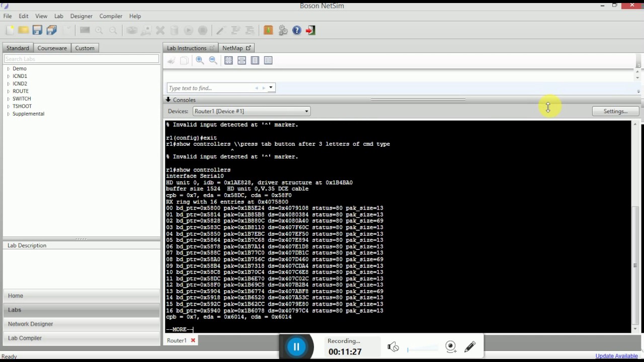Click the --MORE-- prompt in console
This screenshot has width=644, height=362.
coord(179,329)
